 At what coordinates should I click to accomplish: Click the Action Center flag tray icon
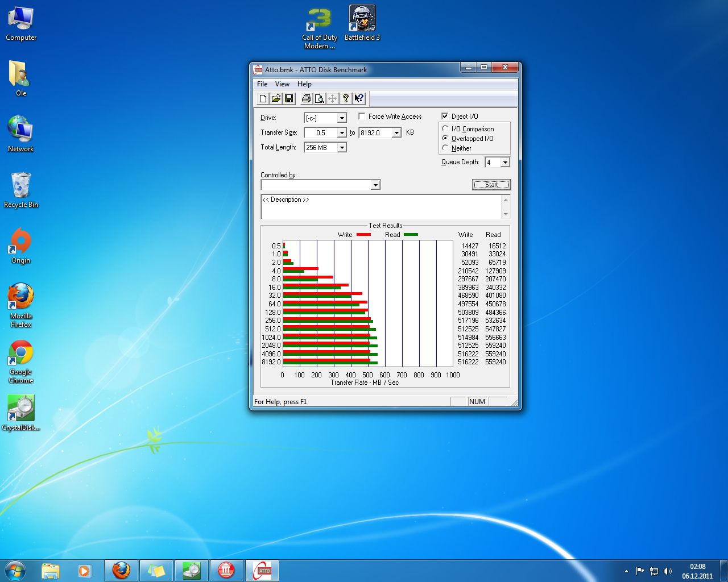coord(640,571)
